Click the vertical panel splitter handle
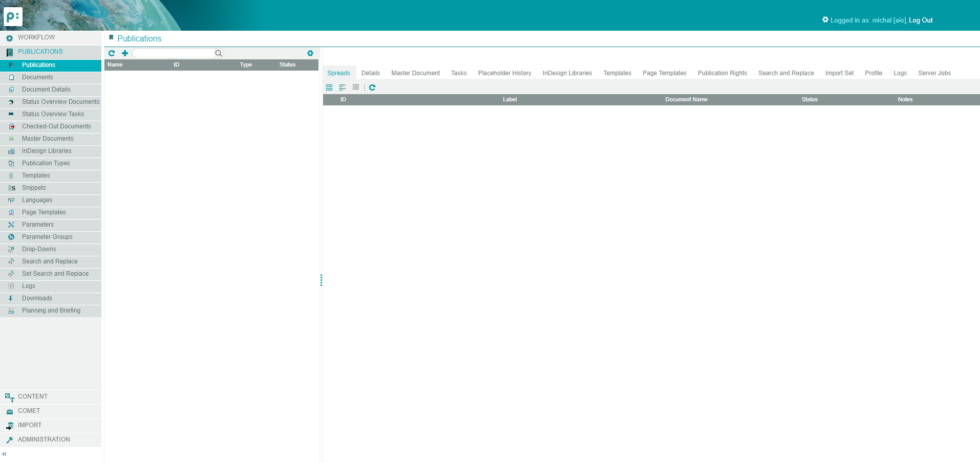Viewport: 980px width, 463px height. pyautogui.click(x=321, y=280)
